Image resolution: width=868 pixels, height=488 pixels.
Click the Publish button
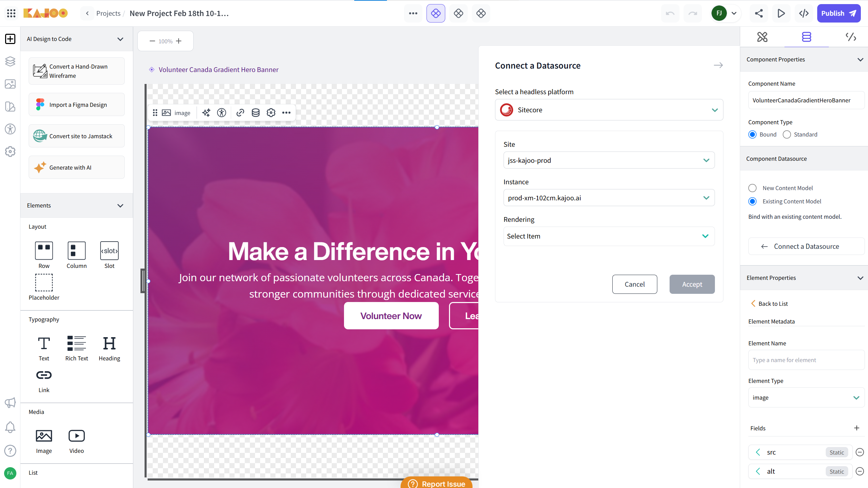(x=838, y=13)
